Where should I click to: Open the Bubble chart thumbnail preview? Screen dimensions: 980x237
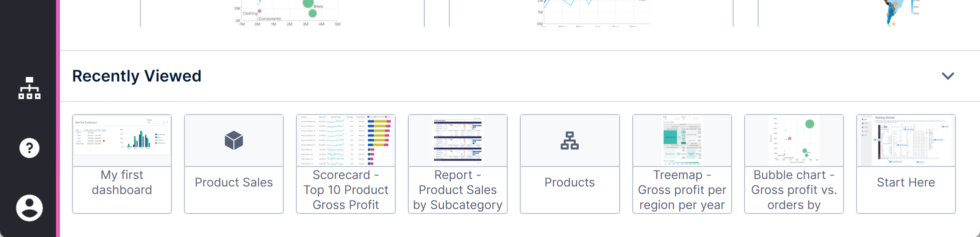pyautogui.click(x=794, y=140)
